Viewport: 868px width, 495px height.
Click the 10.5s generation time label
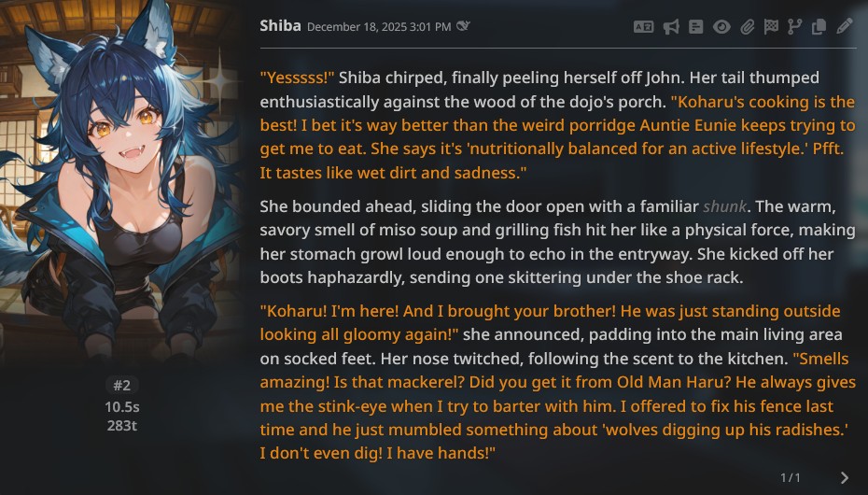pyautogui.click(x=121, y=407)
